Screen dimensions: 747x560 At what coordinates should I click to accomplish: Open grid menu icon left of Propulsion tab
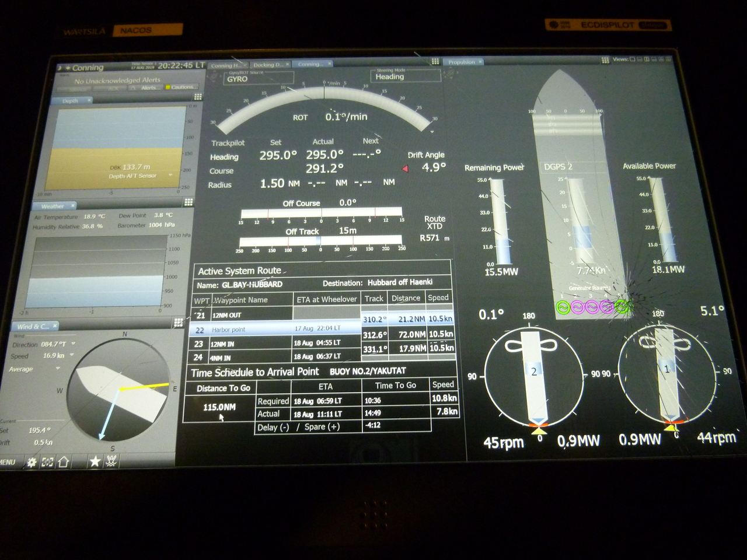coord(435,61)
